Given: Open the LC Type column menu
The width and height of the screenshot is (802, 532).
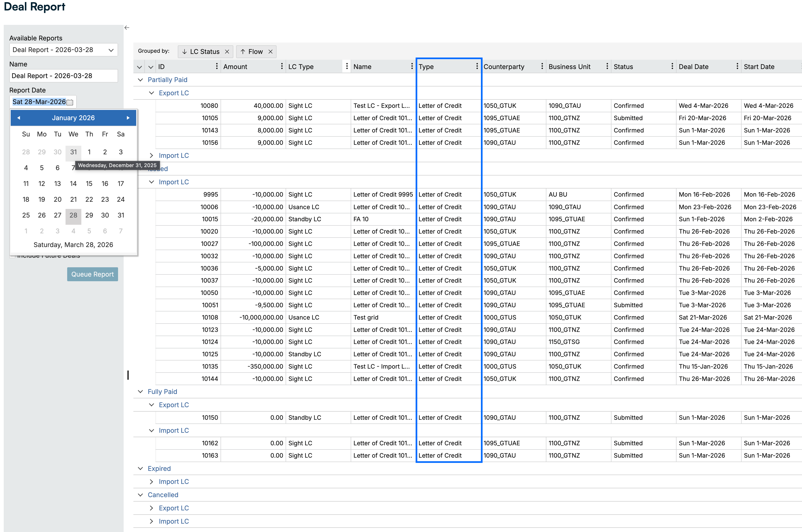Looking at the screenshot, I should pos(346,66).
